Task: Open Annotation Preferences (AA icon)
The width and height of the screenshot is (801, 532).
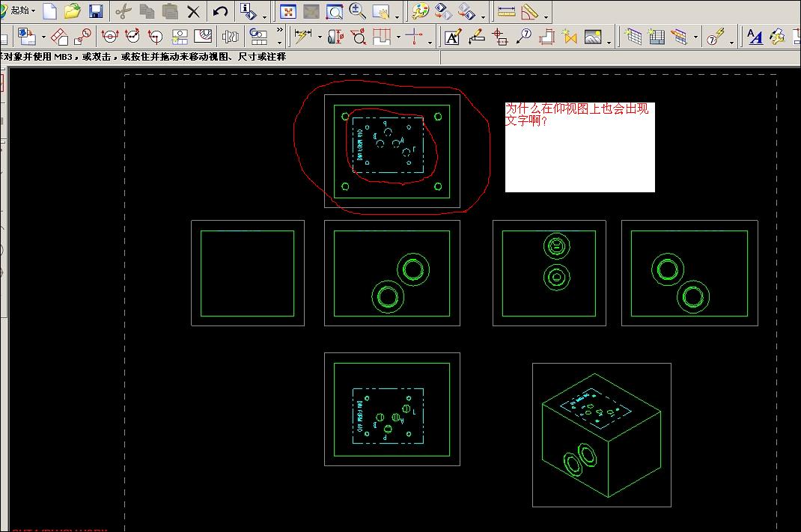Action: tap(755, 37)
